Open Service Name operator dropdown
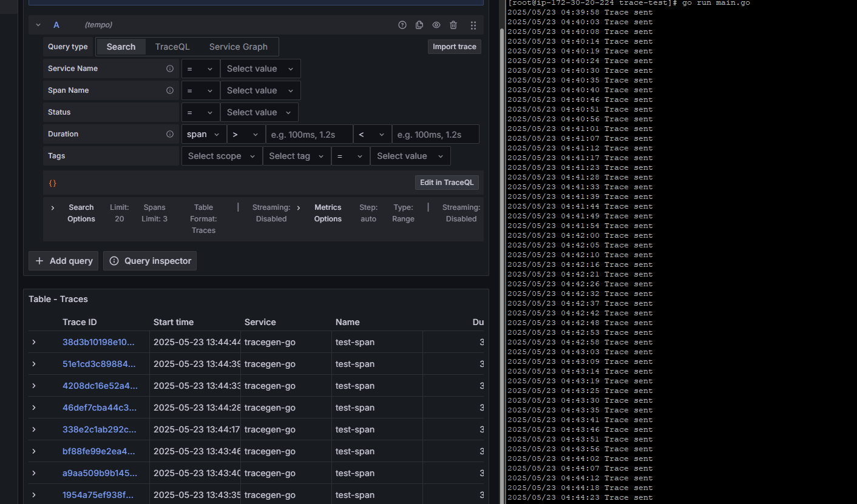Screen dimensions: 857x504 (200, 69)
